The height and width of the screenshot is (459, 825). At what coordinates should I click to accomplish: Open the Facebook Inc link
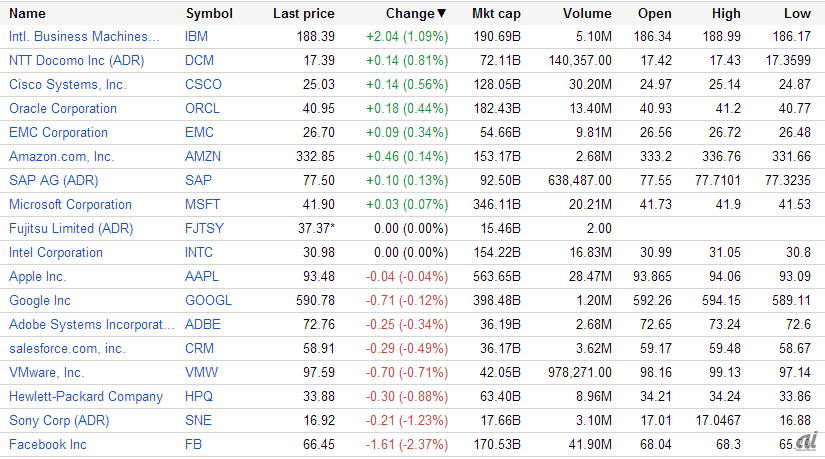tap(48, 445)
